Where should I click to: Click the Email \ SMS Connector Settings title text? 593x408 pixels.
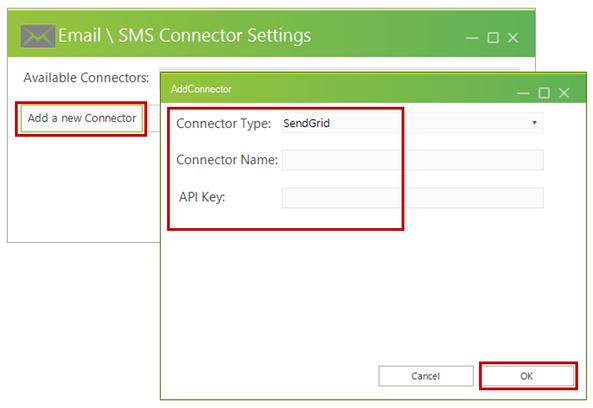click(x=185, y=36)
